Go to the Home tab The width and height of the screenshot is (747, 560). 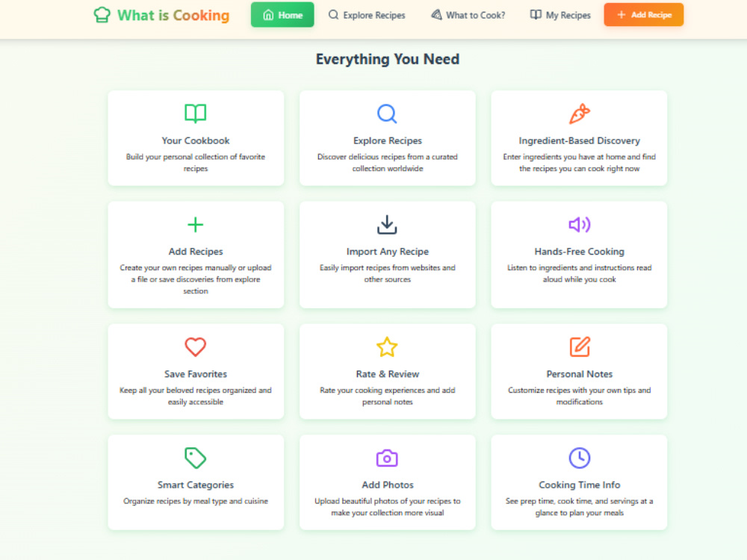click(282, 15)
